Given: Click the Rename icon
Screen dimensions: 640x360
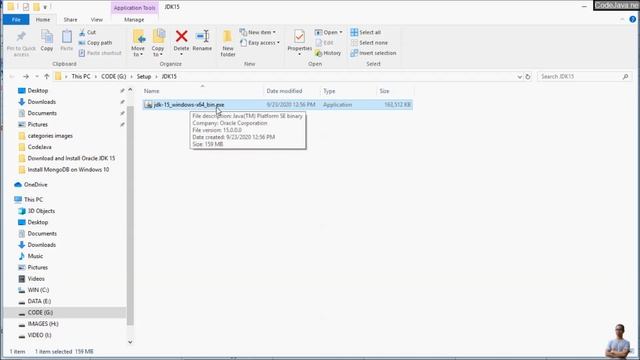Looking at the screenshot, I should tap(202, 36).
